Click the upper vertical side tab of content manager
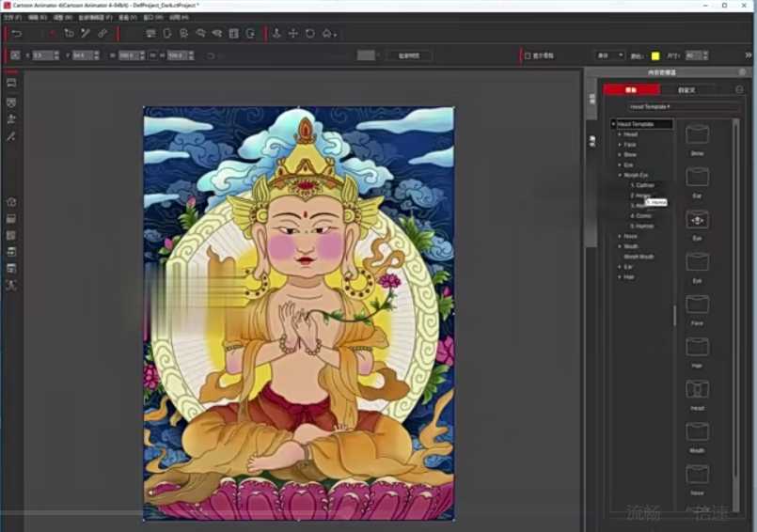Screen dimensions: 757x532 592,99
